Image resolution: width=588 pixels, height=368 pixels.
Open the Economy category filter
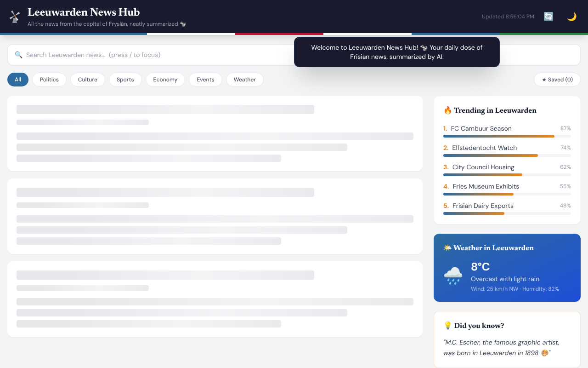[165, 80]
